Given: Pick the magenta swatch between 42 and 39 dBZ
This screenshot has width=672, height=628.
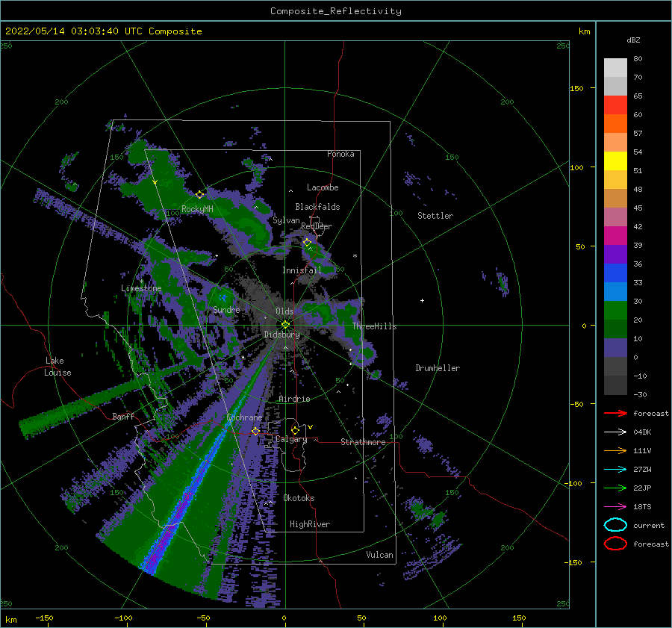Looking at the screenshot, I should click(x=615, y=236).
